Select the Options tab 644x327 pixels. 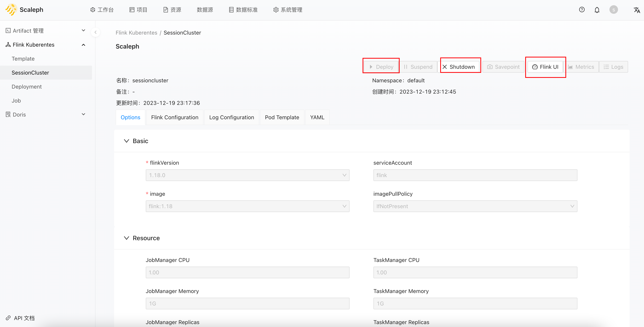coord(130,117)
